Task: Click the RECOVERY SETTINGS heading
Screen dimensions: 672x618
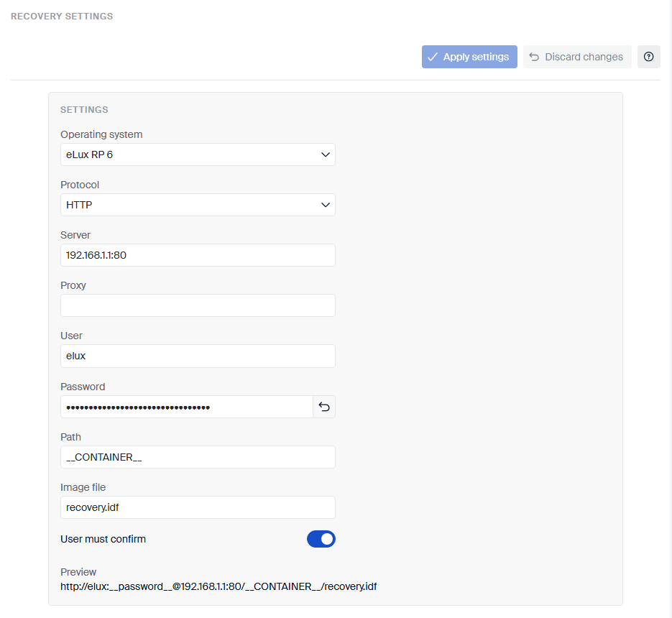Action: tap(62, 17)
